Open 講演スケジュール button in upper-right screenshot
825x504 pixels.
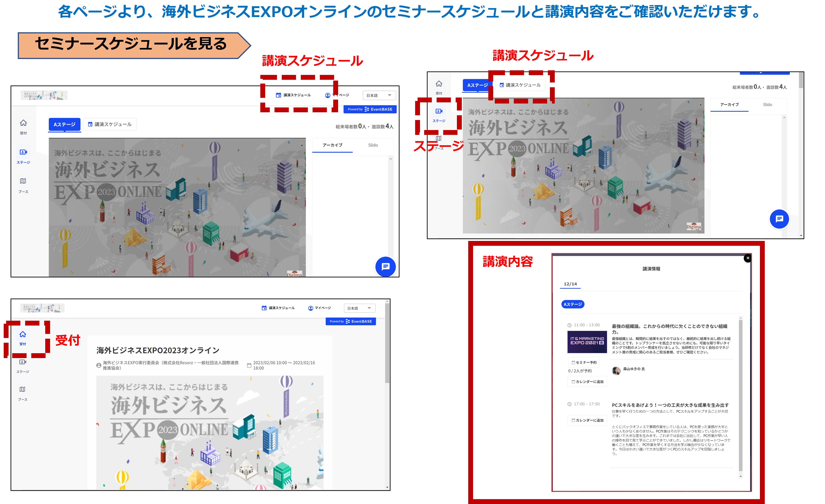tap(520, 85)
